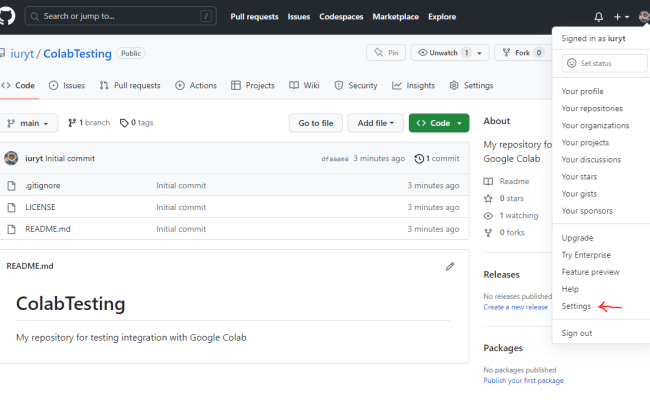Click the file icon beside README.md
Image resolution: width=650 pixels, height=400 pixels.
click(x=12, y=229)
